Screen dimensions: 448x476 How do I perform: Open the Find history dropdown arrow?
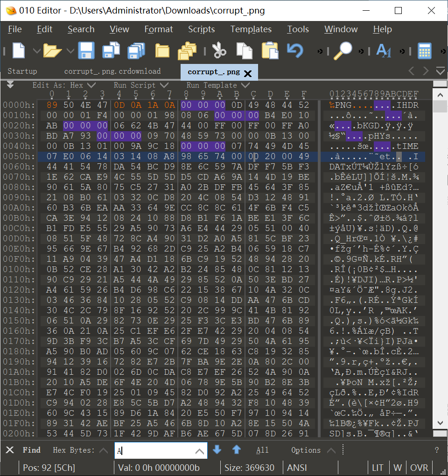[x=200, y=451]
